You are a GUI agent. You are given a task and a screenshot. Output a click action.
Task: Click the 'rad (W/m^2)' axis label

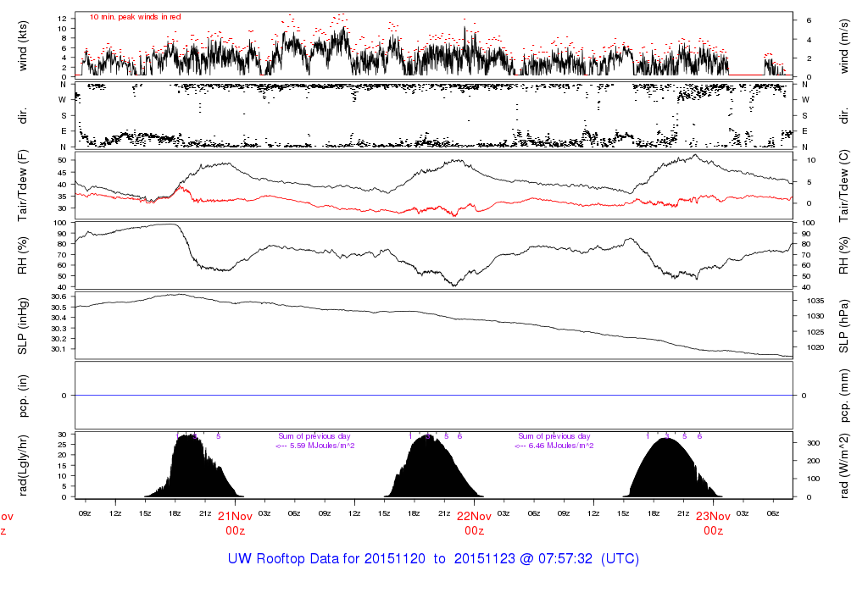tap(844, 464)
